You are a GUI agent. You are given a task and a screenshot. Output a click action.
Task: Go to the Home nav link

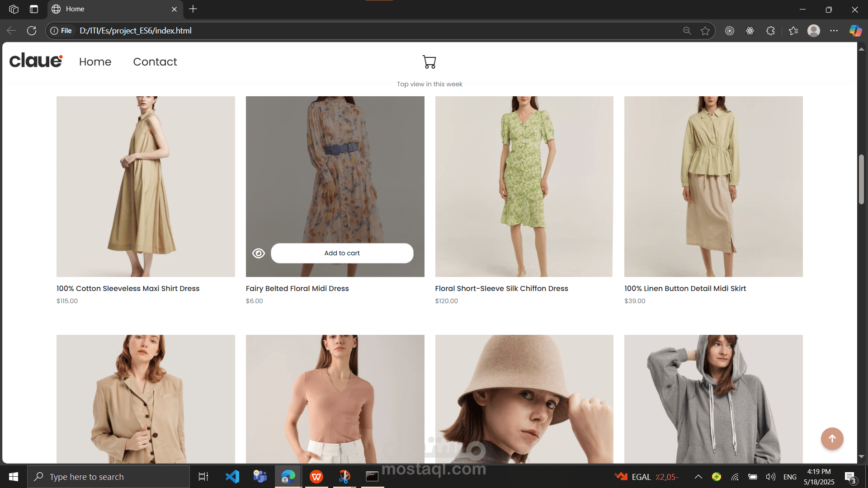[x=95, y=62]
